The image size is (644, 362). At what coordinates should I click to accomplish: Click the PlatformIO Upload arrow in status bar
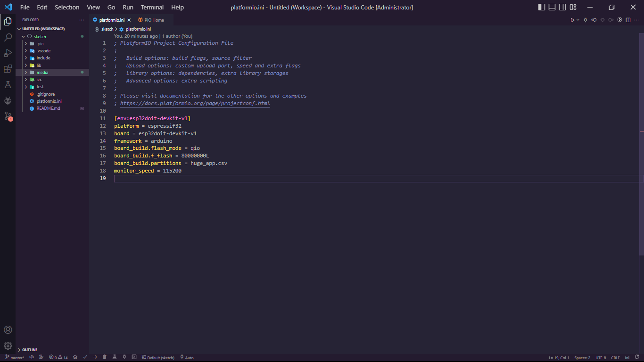(95, 357)
